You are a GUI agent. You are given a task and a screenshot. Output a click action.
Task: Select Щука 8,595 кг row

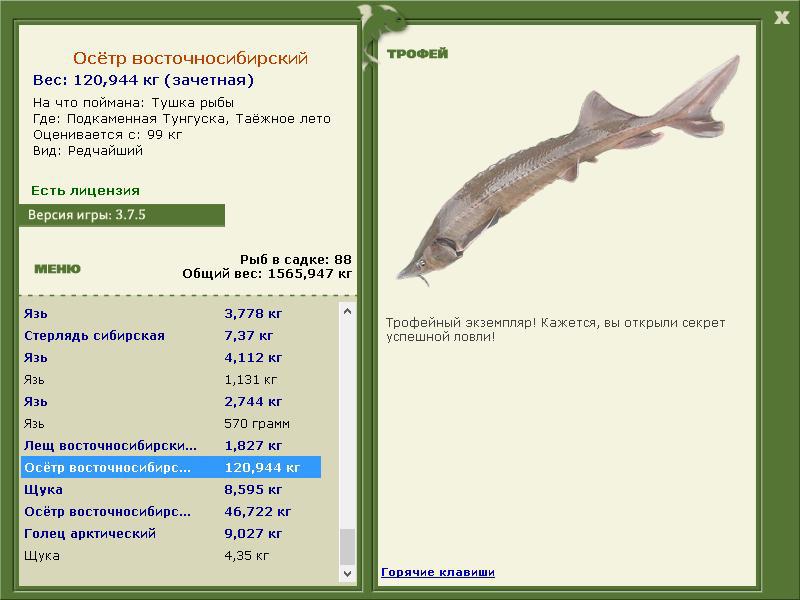[171, 489]
